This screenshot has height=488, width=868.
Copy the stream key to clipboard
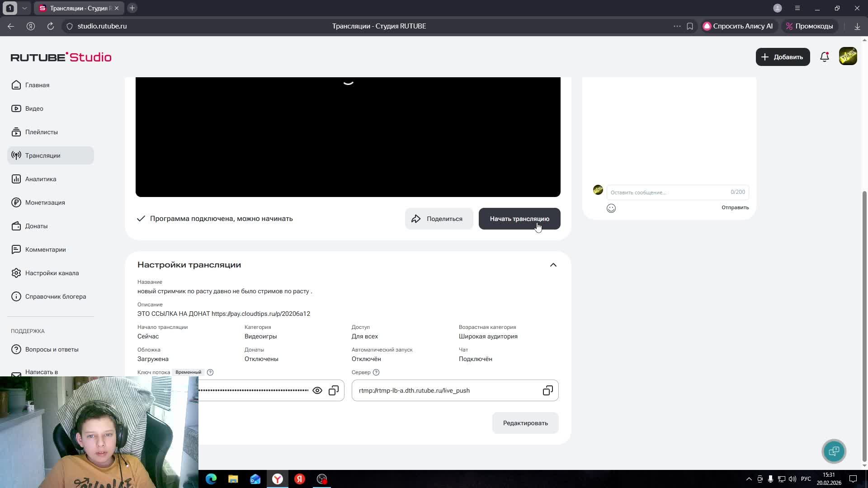click(x=334, y=390)
